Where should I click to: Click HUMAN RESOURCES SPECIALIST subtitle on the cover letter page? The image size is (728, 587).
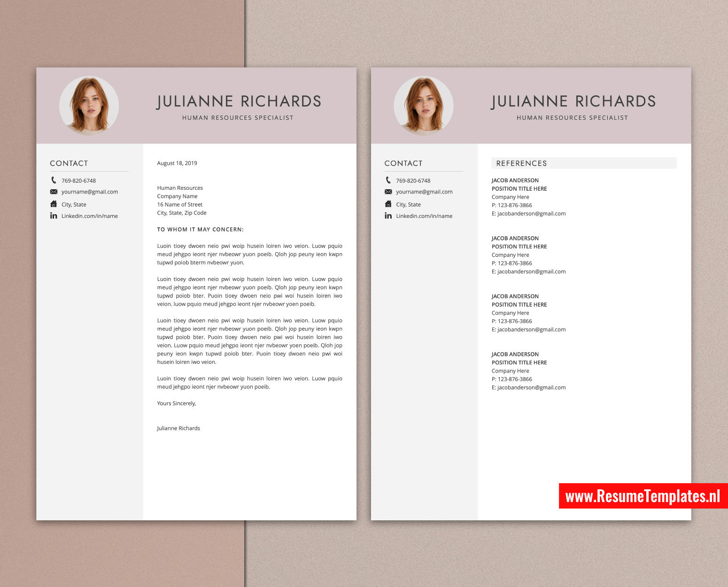coord(238,118)
